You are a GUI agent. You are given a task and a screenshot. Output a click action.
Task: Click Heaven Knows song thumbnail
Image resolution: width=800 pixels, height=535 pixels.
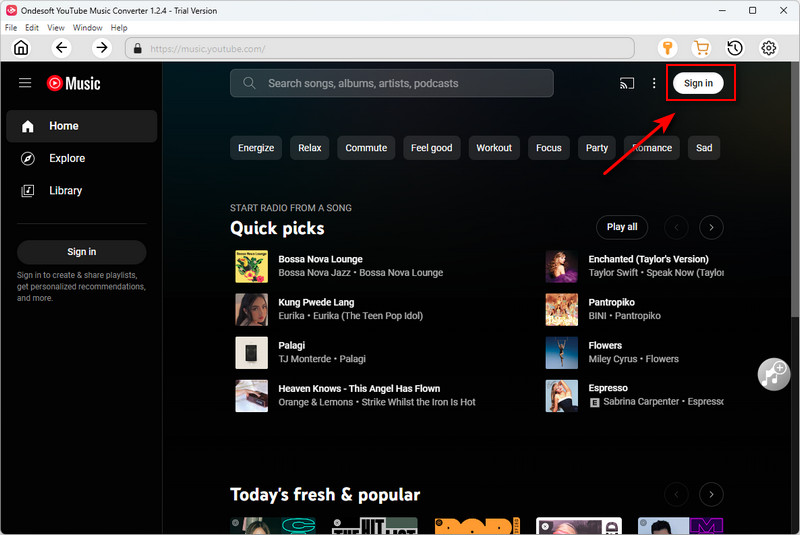tap(252, 396)
